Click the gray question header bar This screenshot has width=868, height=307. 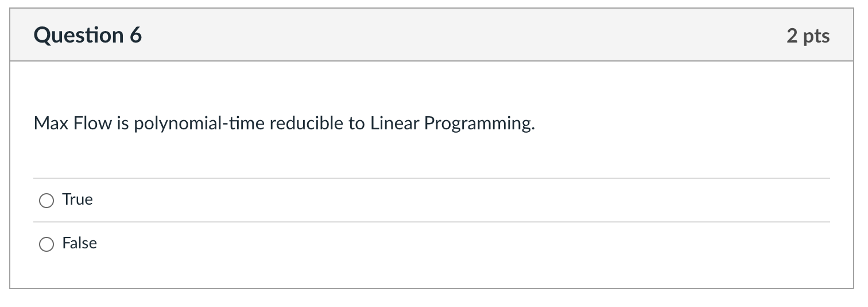coord(432,35)
